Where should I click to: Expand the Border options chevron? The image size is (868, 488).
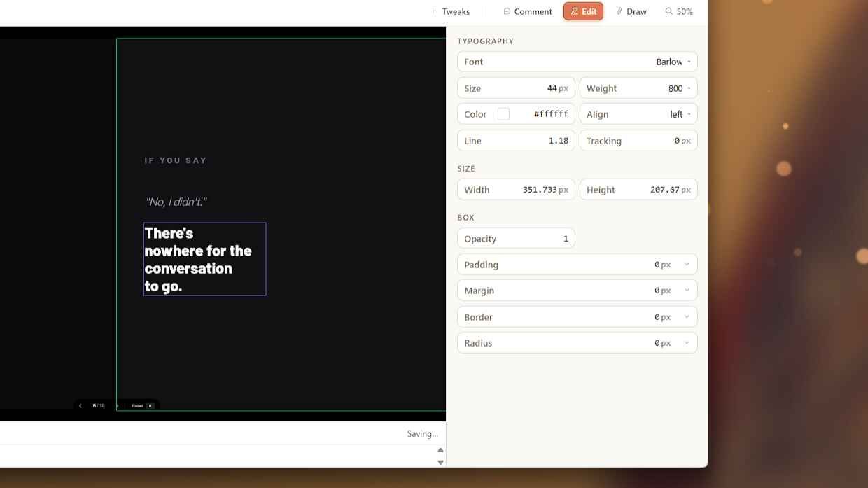point(687,317)
